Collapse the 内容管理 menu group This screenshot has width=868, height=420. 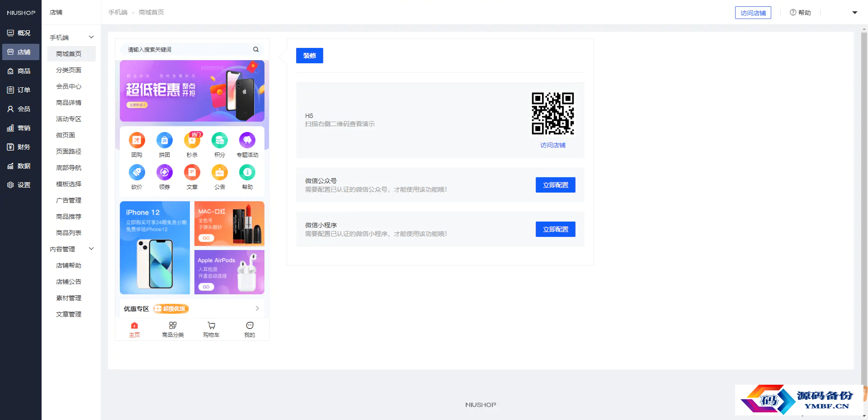click(91, 249)
